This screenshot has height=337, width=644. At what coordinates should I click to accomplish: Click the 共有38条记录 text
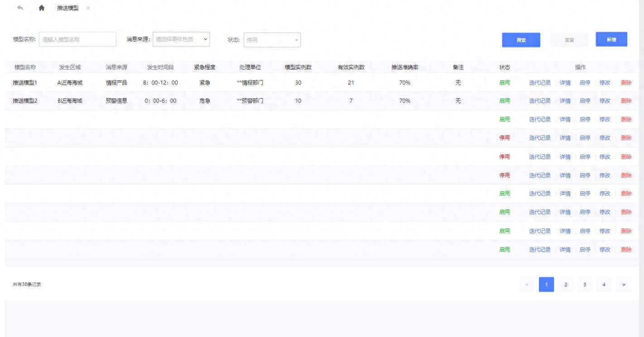pyautogui.click(x=27, y=285)
